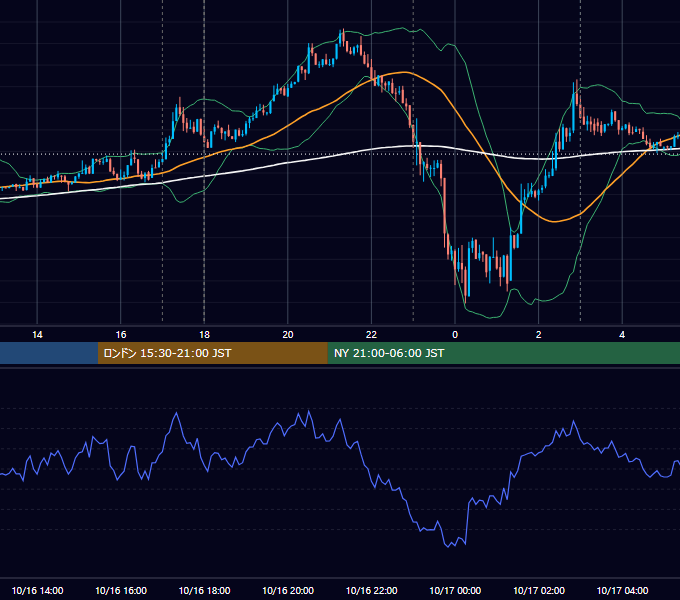Click the 10/16 14:00 time label
Viewport: 680px width, 600px height.
pos(37,590)
